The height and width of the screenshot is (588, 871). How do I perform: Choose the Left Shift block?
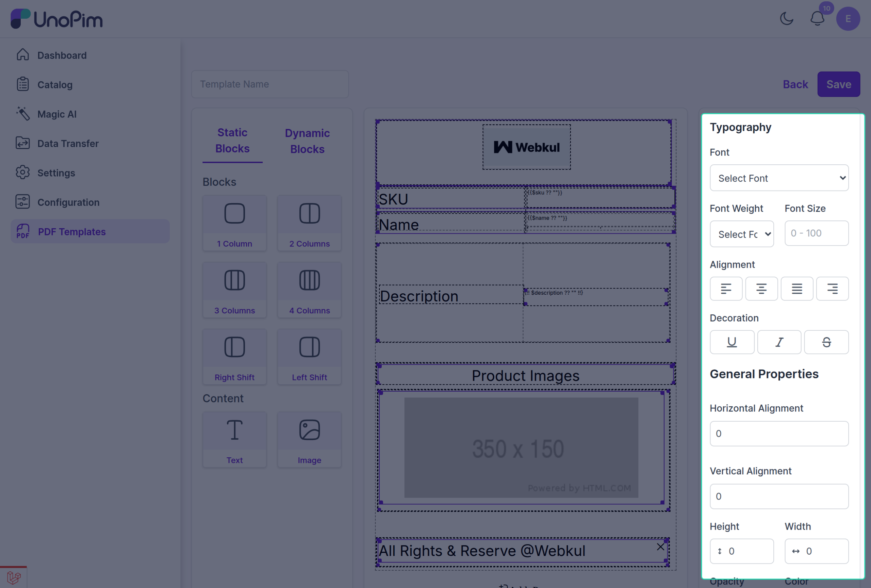click(x=310, y=357)
